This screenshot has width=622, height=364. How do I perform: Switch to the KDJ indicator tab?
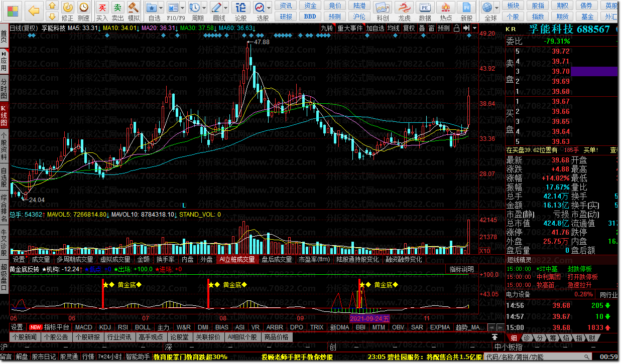click(105, 327)
